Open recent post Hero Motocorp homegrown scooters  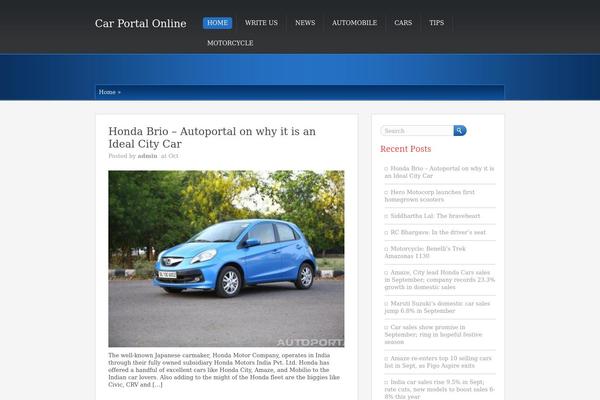(430, 196)
